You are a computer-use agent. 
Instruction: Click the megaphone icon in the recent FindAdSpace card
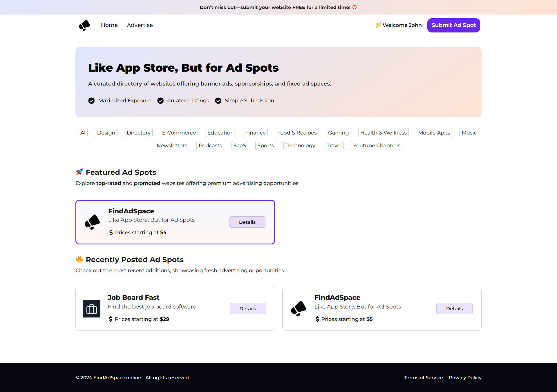299,308
